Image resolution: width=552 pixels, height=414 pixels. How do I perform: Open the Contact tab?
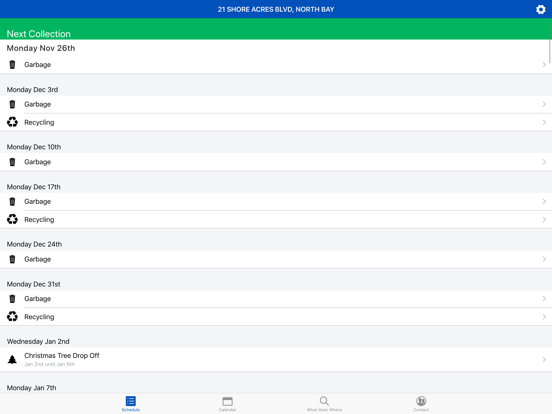coord(421,403)
